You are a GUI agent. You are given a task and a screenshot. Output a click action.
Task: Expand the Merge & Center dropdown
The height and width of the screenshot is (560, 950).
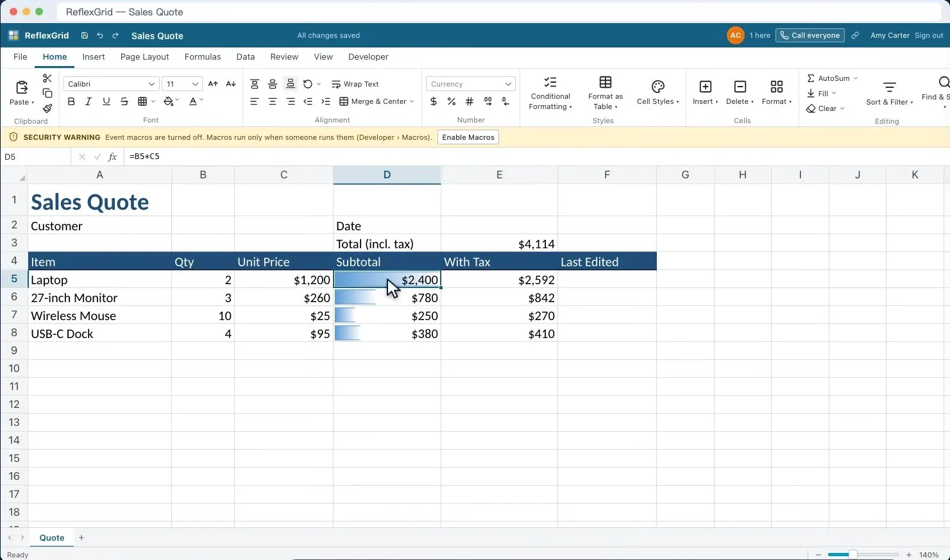[x=412, y=101]
